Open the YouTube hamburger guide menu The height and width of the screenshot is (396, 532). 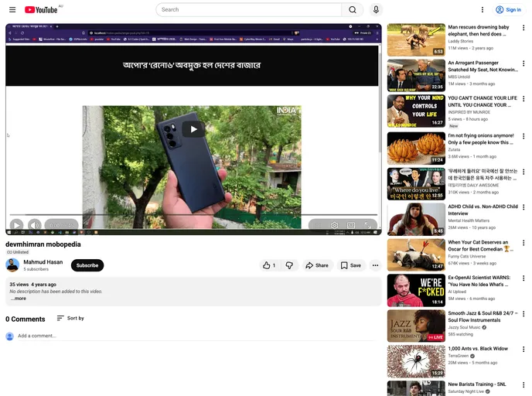[12, 10]
